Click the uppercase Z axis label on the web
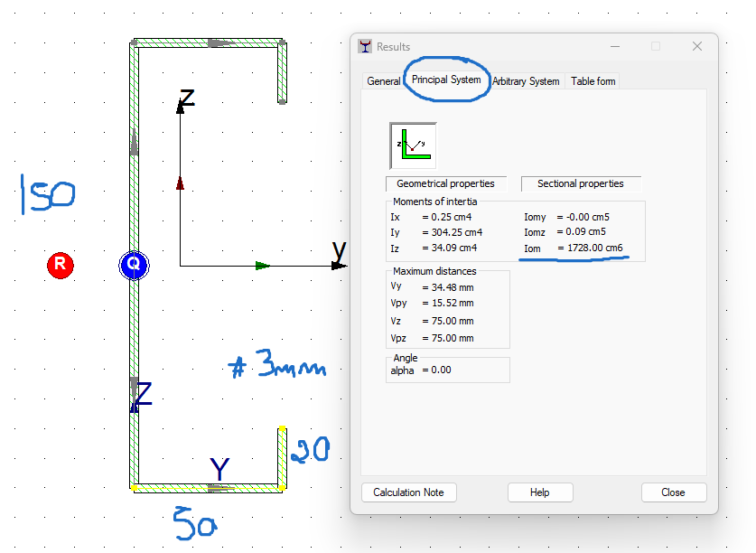 coord(144,394)
